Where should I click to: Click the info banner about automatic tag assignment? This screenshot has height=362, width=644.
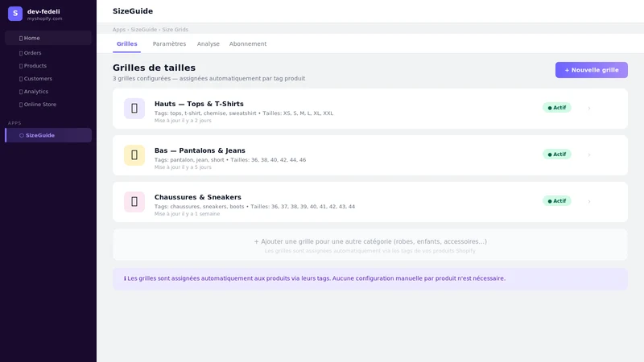(x=370, y=278)
